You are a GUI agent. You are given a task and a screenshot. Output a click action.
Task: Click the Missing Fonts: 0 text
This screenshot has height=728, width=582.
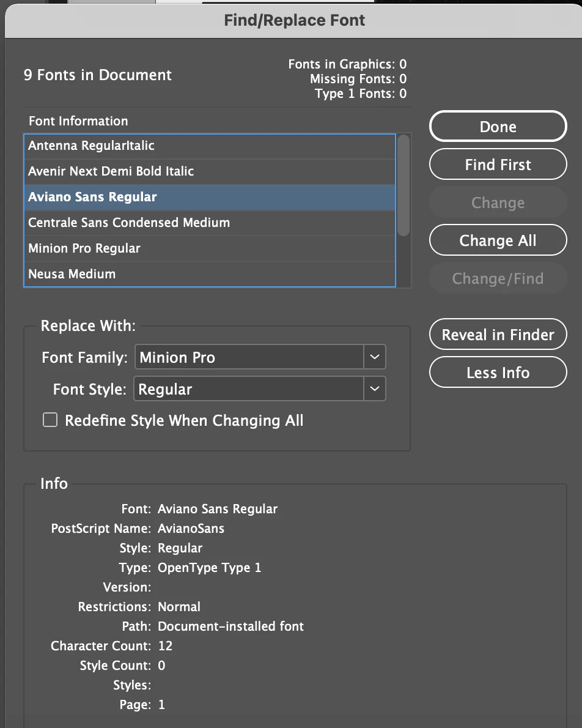[x=358, y=79]
